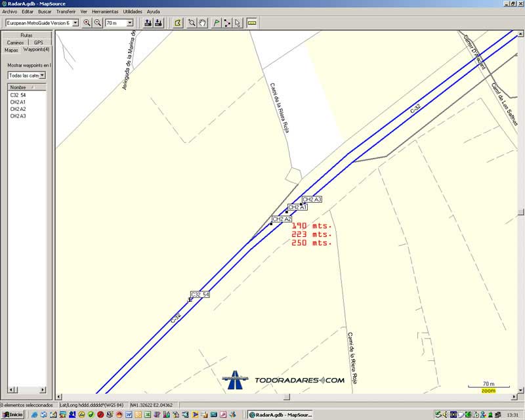Open the Herramientas menu
525x420 pixels.
(x=104, y=12)
